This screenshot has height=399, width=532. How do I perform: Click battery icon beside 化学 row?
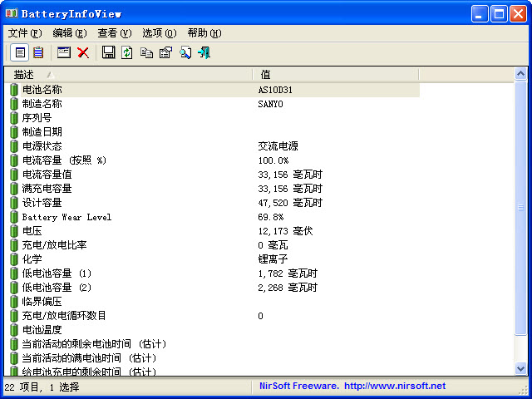(x=14, y=259)
